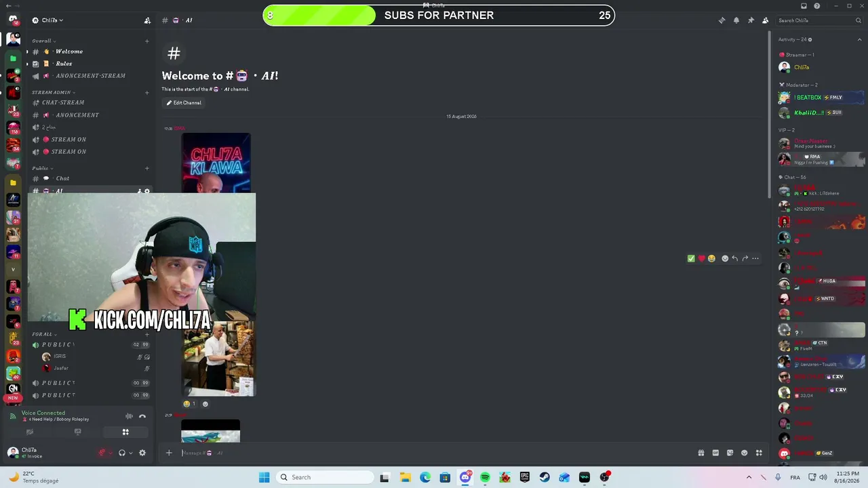Add a channel to Overall category
Viewport: 868px width, 488px height.
(147, 41)
